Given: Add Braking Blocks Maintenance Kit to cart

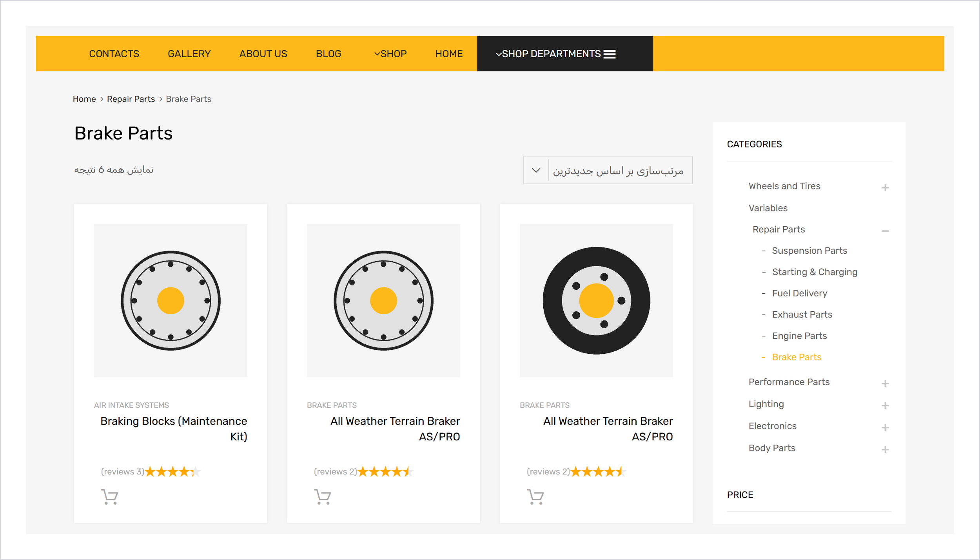Looking at the screenshot, I should [110, 497].
